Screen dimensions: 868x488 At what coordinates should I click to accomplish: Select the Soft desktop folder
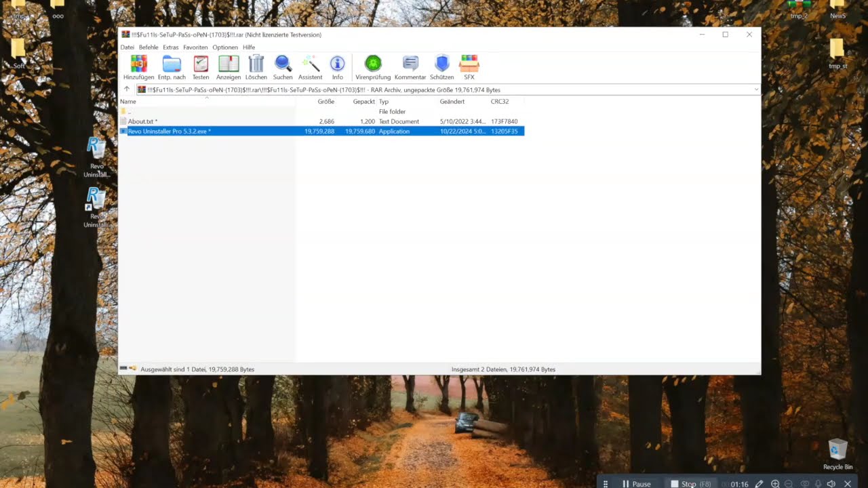point(19,52)
